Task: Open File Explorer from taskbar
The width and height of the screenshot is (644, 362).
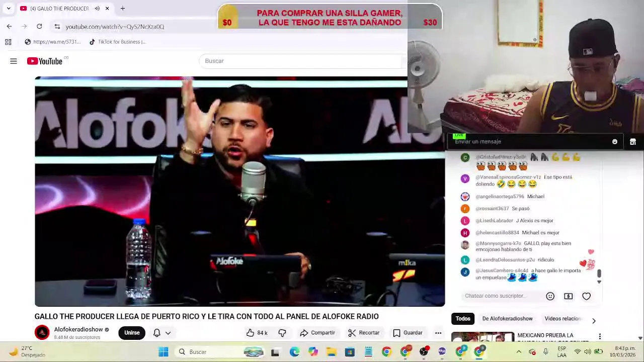Action: click(x=331, y=352)
